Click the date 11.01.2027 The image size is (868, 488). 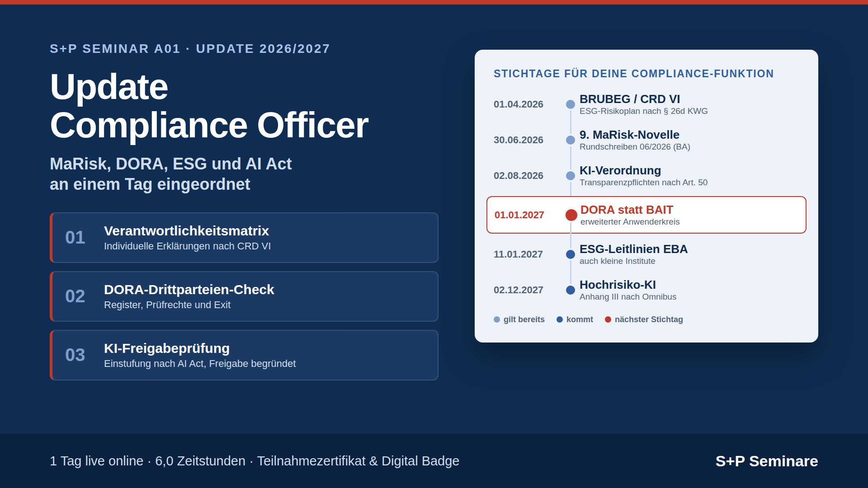(x=518, y=254)
